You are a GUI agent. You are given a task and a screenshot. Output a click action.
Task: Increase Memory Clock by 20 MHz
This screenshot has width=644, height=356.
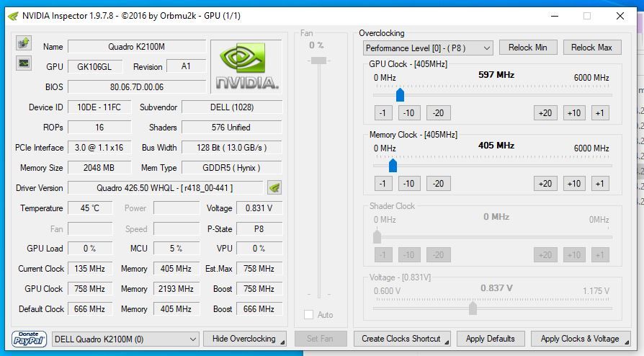[x=545, y=184]
